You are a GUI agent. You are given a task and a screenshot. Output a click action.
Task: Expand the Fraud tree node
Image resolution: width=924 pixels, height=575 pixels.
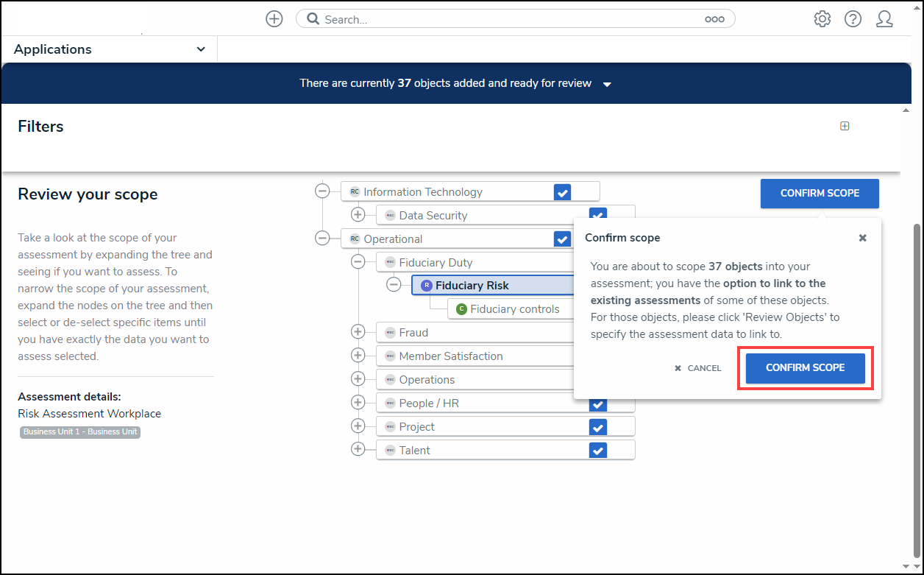click(358, 333)
